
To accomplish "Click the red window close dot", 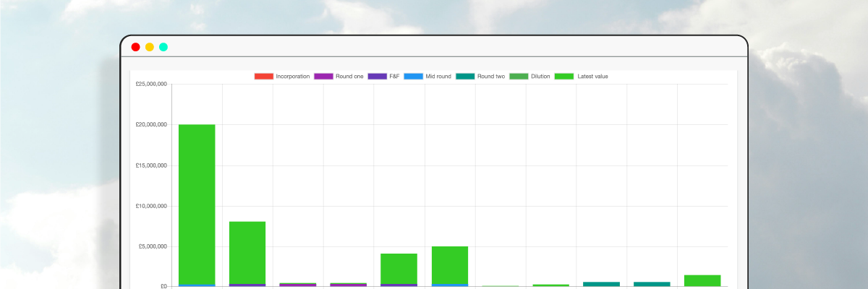I will tap(135, 47).
